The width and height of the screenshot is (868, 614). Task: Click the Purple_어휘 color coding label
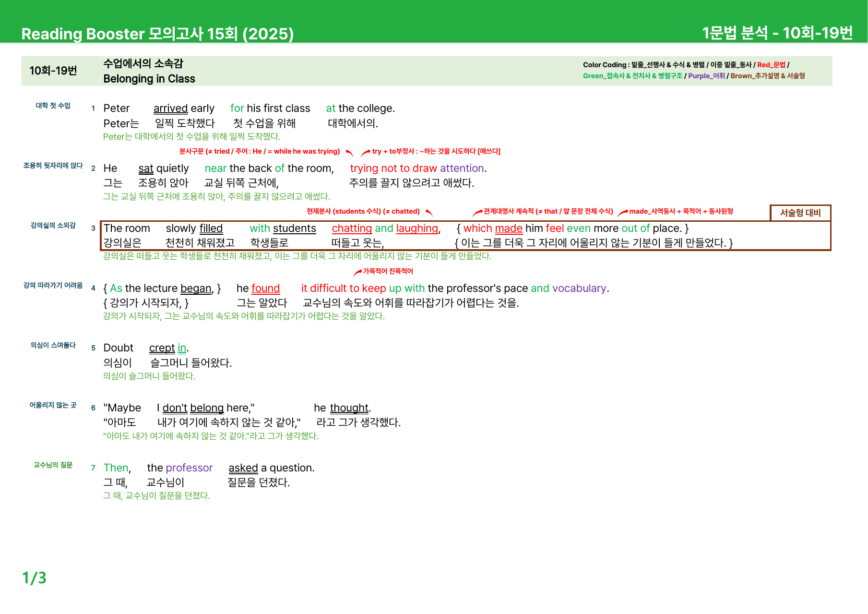click(x=706, y=76)
